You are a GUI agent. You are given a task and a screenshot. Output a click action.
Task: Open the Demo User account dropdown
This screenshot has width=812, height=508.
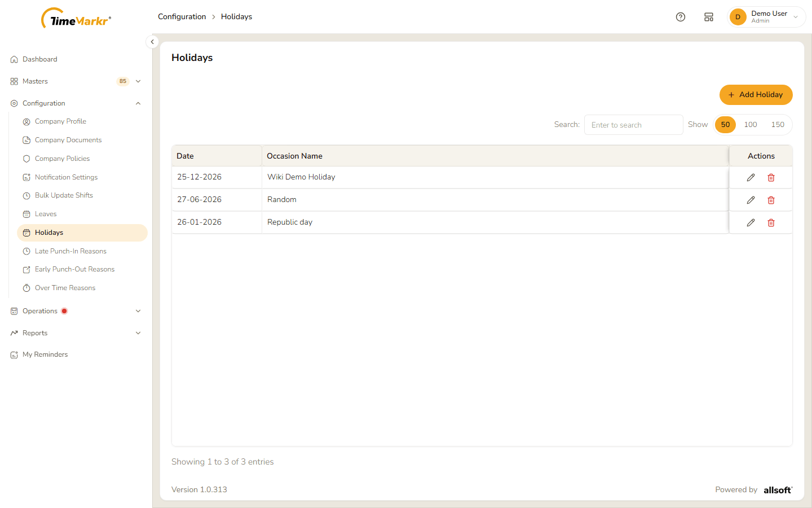point(766,17)
